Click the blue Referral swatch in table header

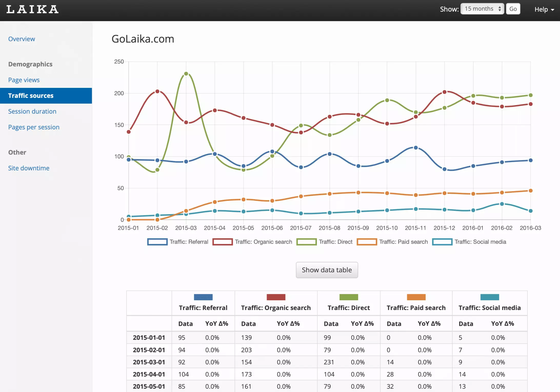[x=203, y=297]
